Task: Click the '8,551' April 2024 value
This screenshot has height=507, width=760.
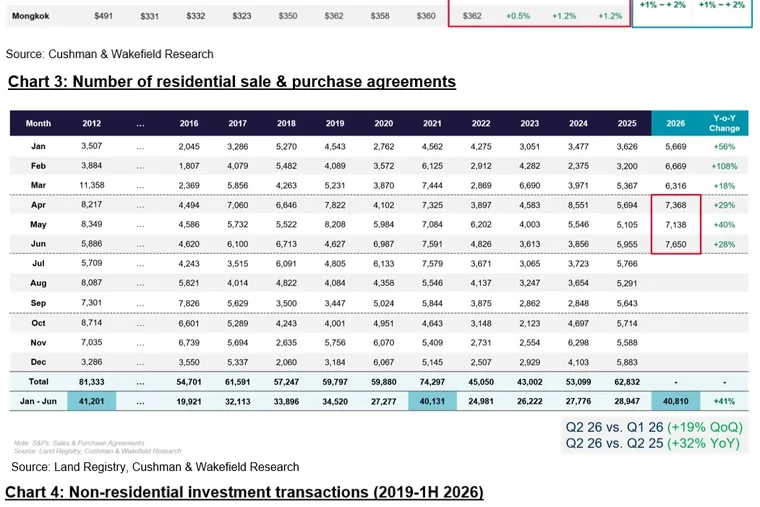Action: [578, 205]
